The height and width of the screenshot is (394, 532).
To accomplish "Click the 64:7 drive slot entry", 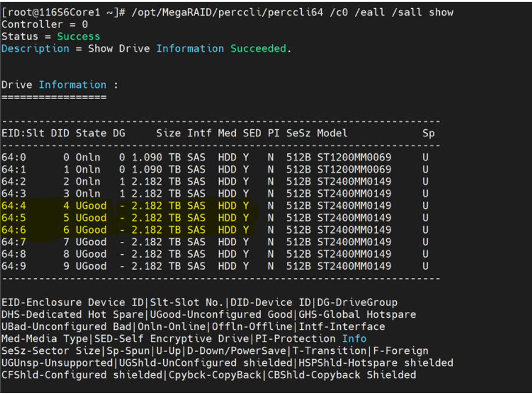I will click(x=14, y=242).
